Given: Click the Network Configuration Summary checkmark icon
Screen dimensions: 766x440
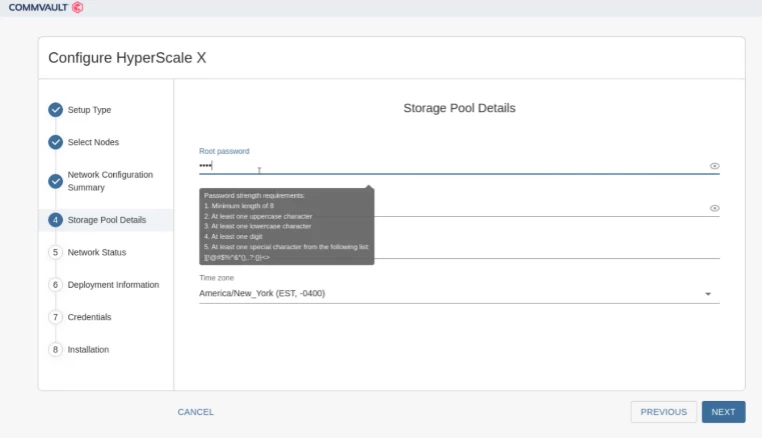Looking at the screenshot, I should point(56,181).
